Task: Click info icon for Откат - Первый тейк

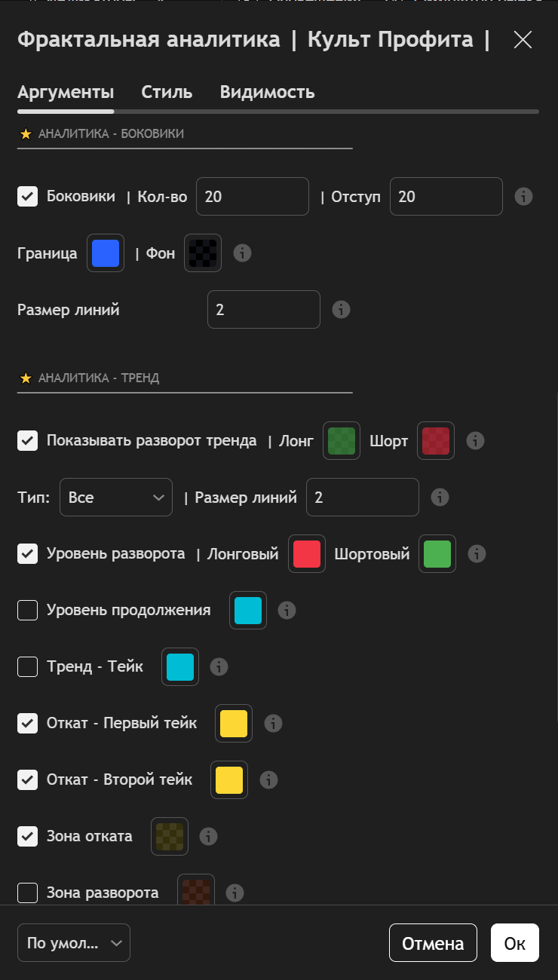Action: coord(273,724)
